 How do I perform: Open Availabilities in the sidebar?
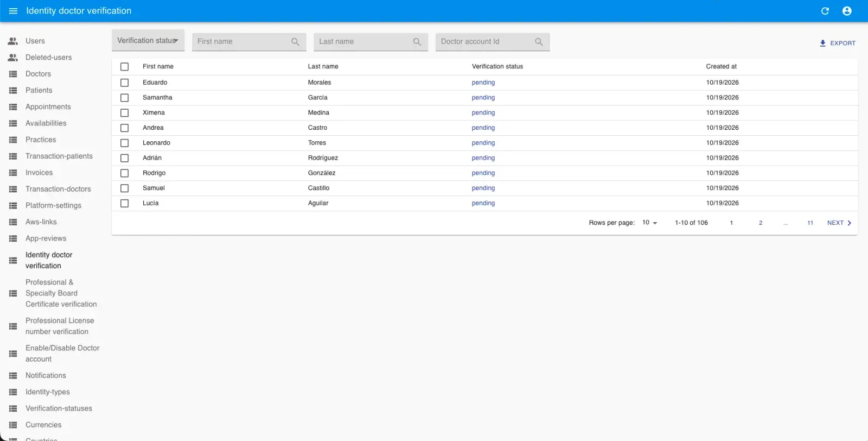click(46, 123)
